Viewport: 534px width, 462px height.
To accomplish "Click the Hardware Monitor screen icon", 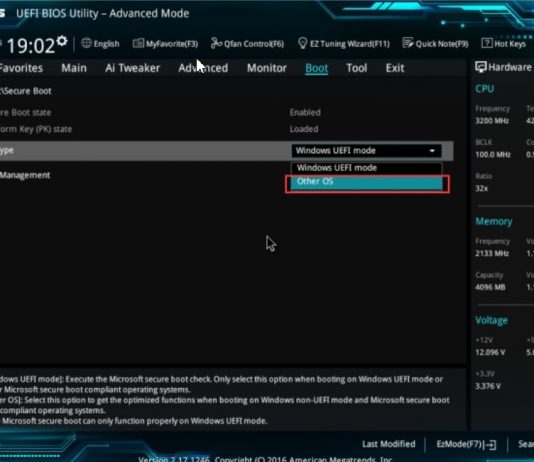I will tap(481, 67).
